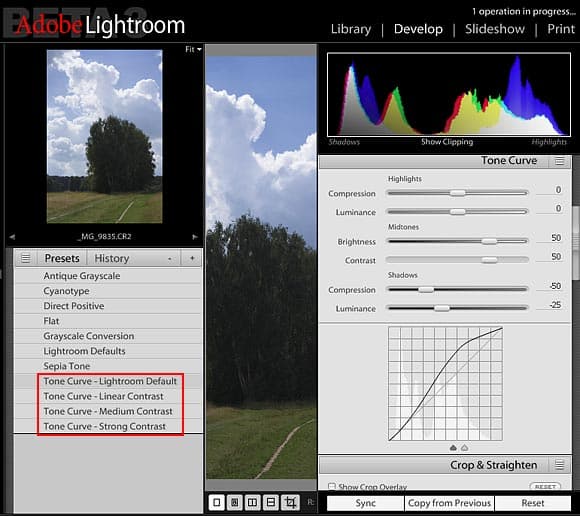Screen dimensions: 580x516
Task: Open the Presets panel menu icon
Action: (26, 258)
